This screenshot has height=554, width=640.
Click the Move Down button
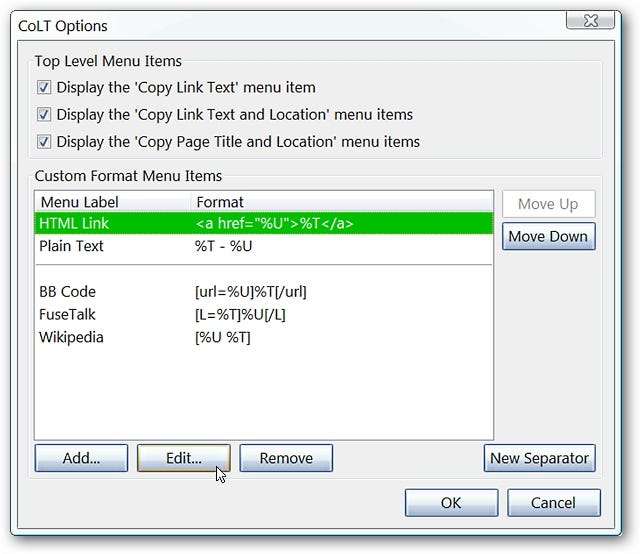pos(549,236)
